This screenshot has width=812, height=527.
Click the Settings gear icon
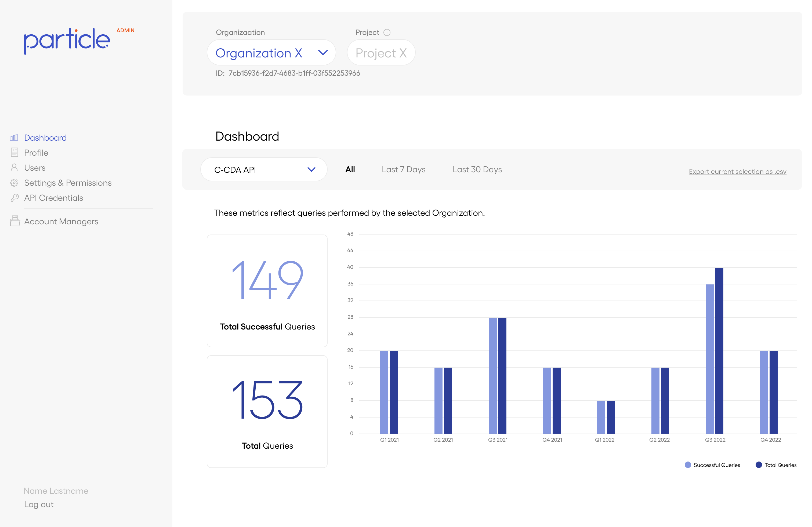tap(14, 183)
